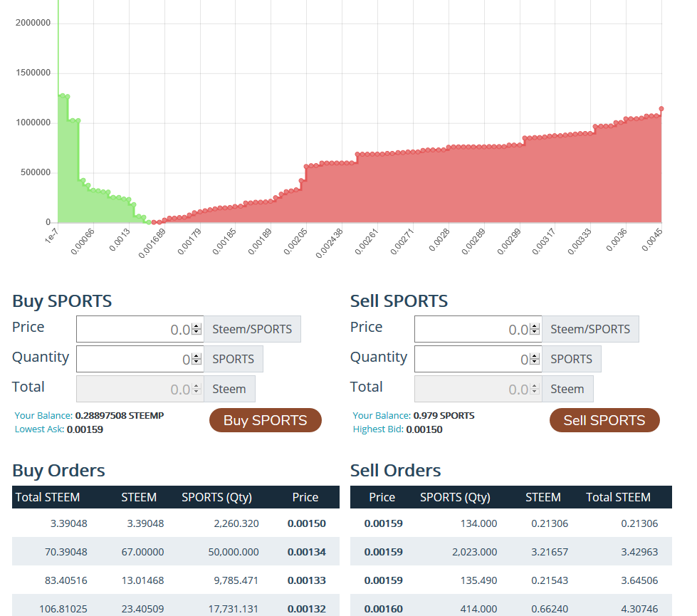This screenshot has height=616, width=697.
Task: Select the 0.00134 price in Buy Orders
Action: tap(306, 552)
